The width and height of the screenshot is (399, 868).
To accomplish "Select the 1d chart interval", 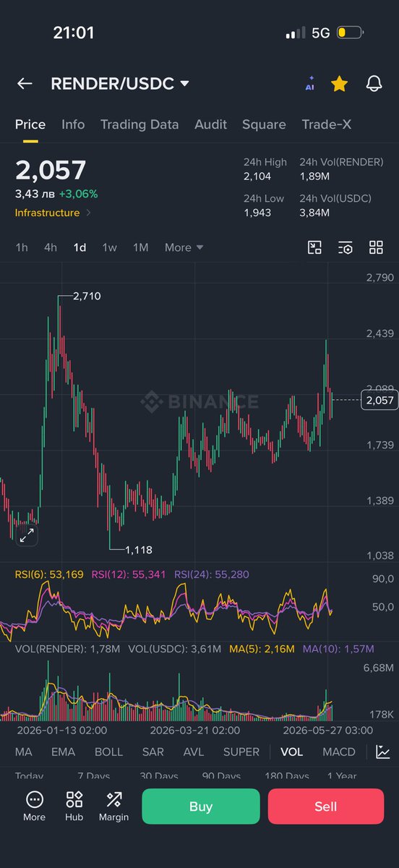I will pos(80,247).
